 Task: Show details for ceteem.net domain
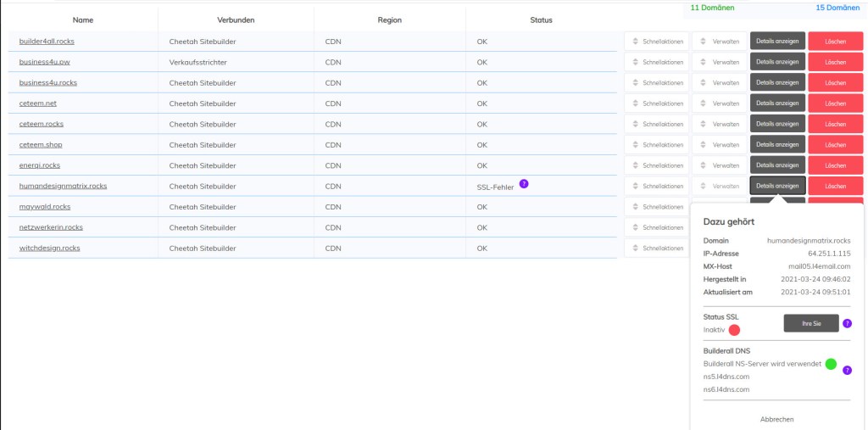(x=777, y=103)
